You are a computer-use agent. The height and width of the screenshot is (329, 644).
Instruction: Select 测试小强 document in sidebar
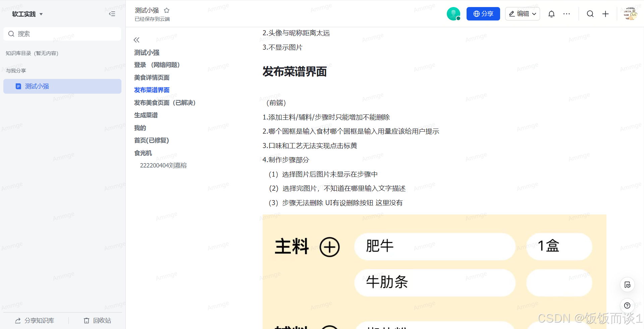click(x=62, y=86)
